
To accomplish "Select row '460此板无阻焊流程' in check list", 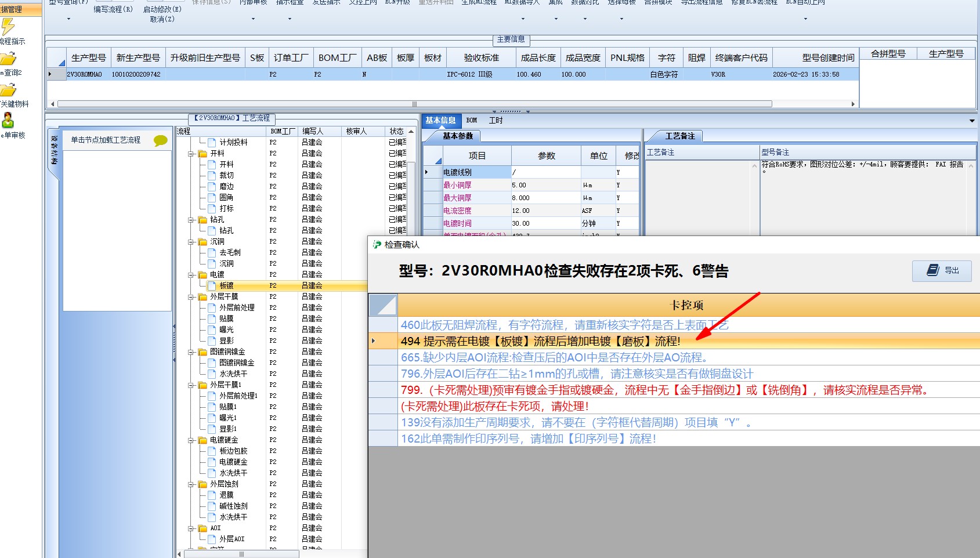I will (x=674, y=325).
